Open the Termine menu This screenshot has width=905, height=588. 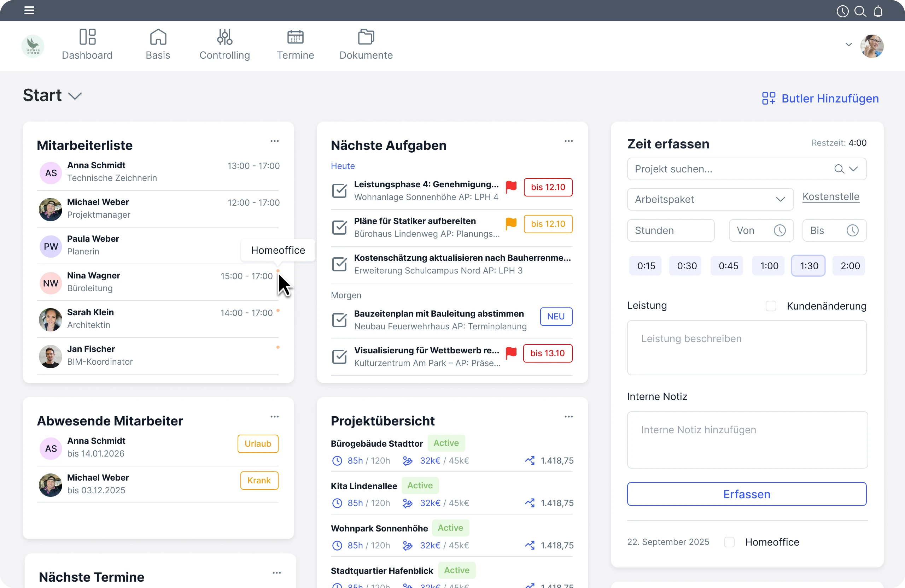tap(295, 45)
